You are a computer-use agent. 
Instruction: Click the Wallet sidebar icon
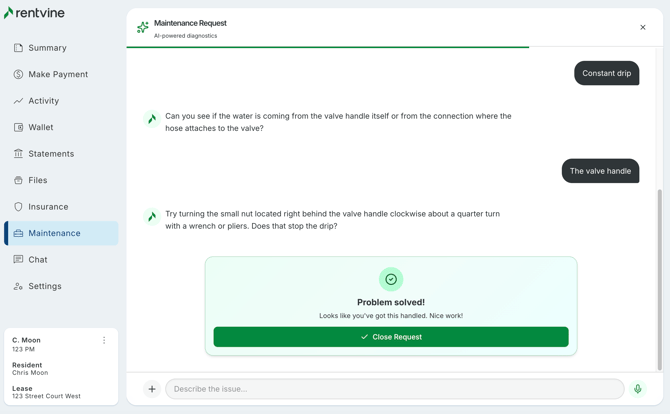pos(18,127)
